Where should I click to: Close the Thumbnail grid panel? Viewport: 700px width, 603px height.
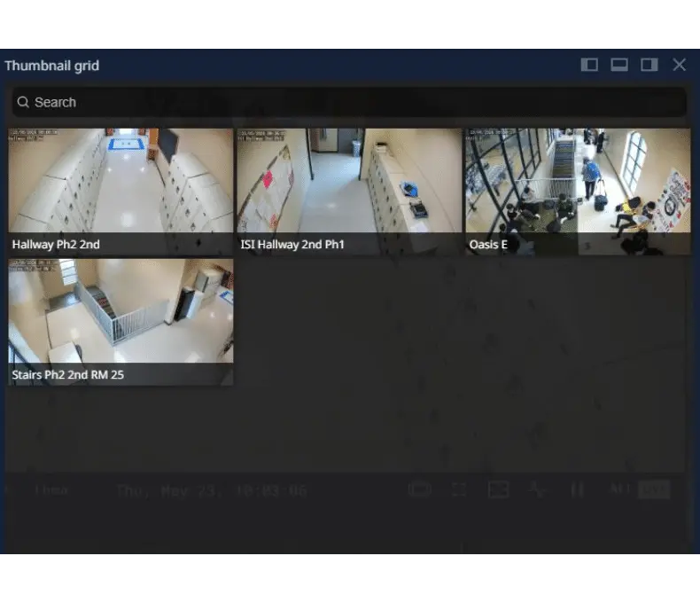tap(680, 65)
